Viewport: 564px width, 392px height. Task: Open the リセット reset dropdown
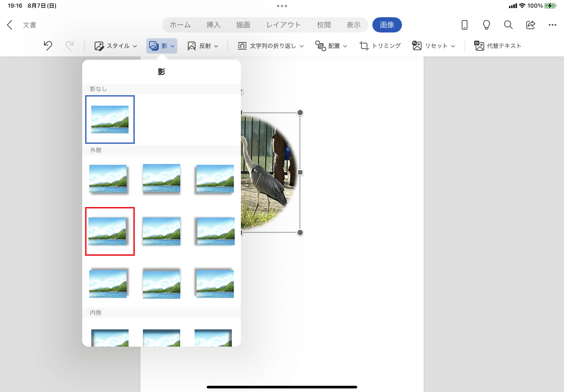pos(434,46)
